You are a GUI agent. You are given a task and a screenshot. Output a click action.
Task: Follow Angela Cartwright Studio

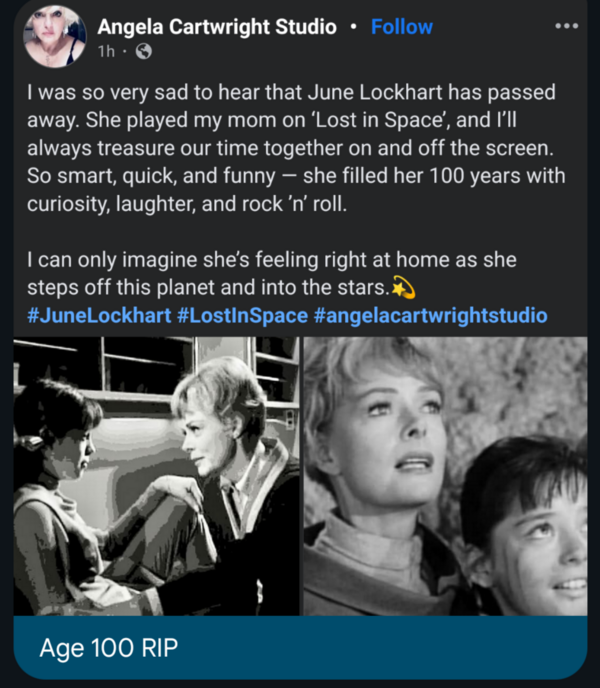point(402,27)
